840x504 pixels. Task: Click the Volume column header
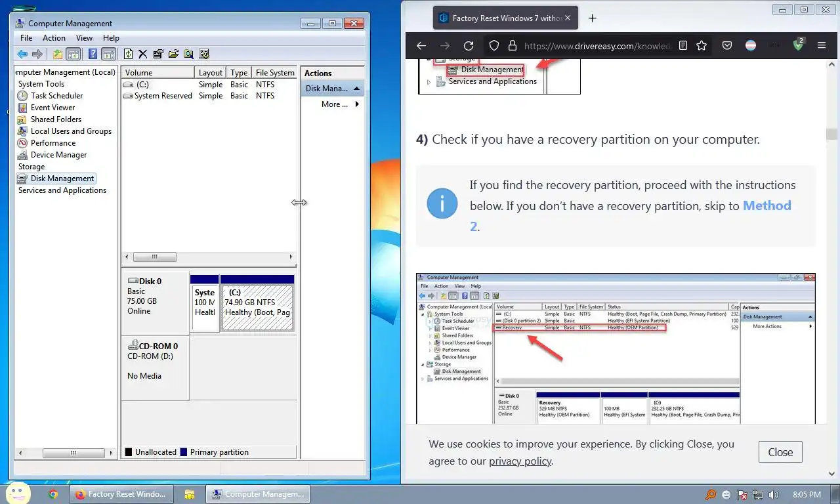[158, 73]
